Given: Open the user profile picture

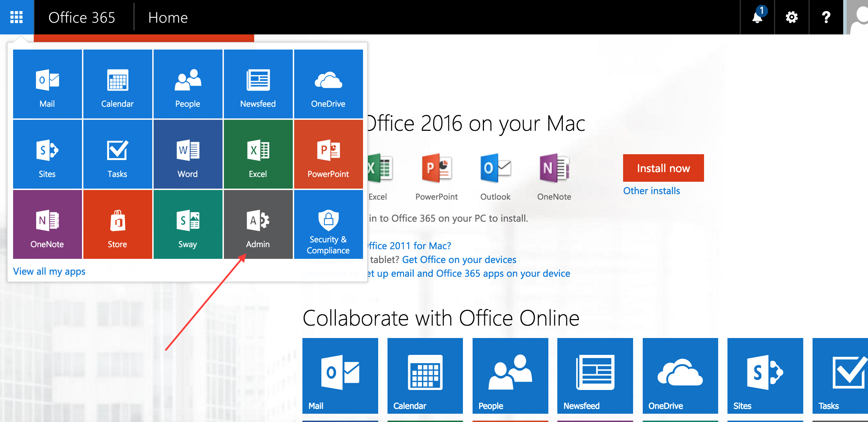Looking at the screenshot, I should (858, 17).
